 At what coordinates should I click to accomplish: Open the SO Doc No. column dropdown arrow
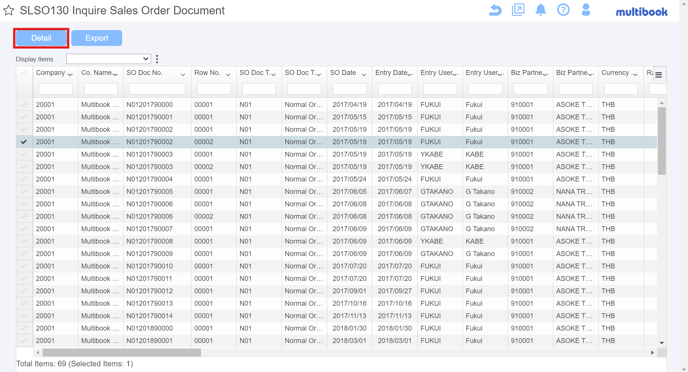coord(183,75)
